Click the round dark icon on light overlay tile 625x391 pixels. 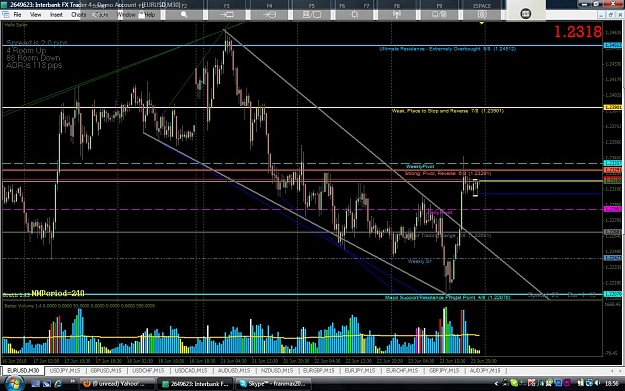(526, 14)
